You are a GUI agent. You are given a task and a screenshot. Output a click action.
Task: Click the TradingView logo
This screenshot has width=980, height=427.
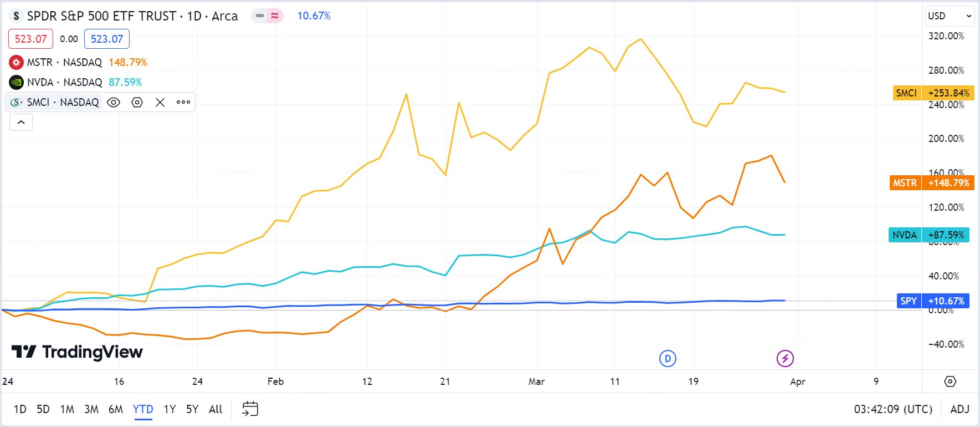[x=78, y=352]
